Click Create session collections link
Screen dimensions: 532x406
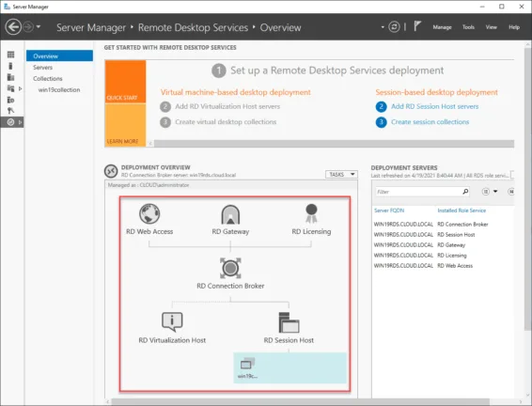click(x=430, y=122)
